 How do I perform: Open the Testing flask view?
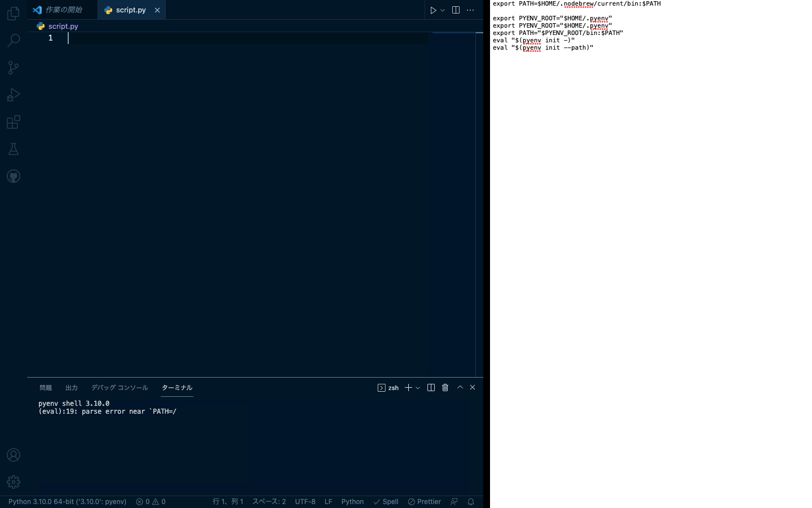pos(14,149)
